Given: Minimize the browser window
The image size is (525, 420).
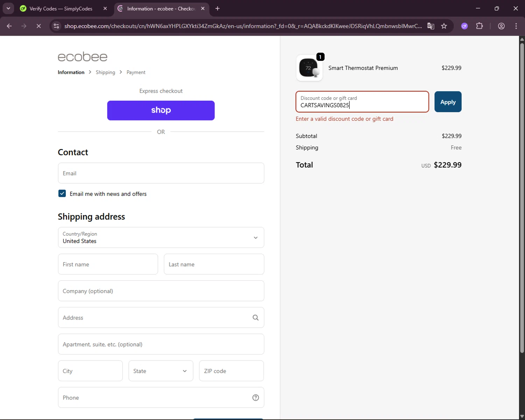Looking at the screenshot, I should click(x=478, y=8).
